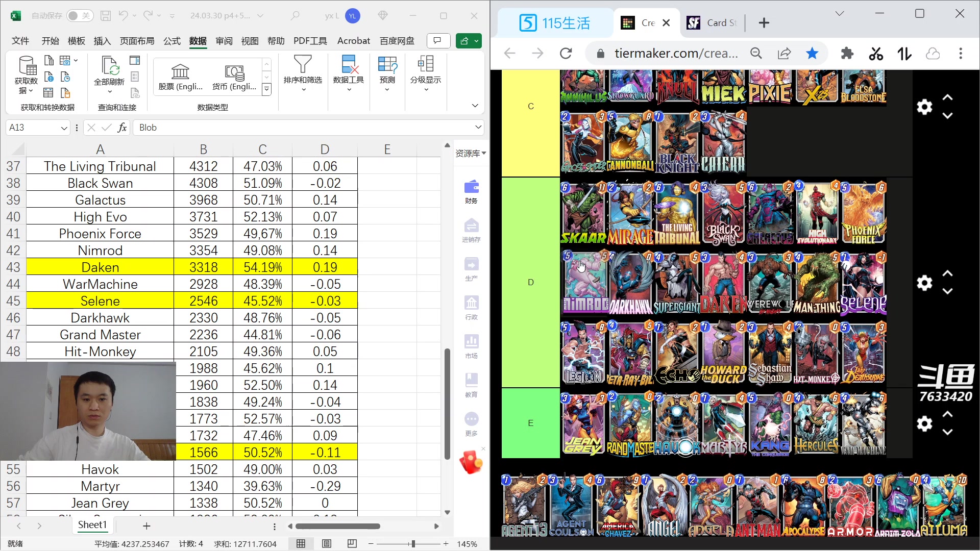Select Currencies (货币) data type

click(234, 77)
